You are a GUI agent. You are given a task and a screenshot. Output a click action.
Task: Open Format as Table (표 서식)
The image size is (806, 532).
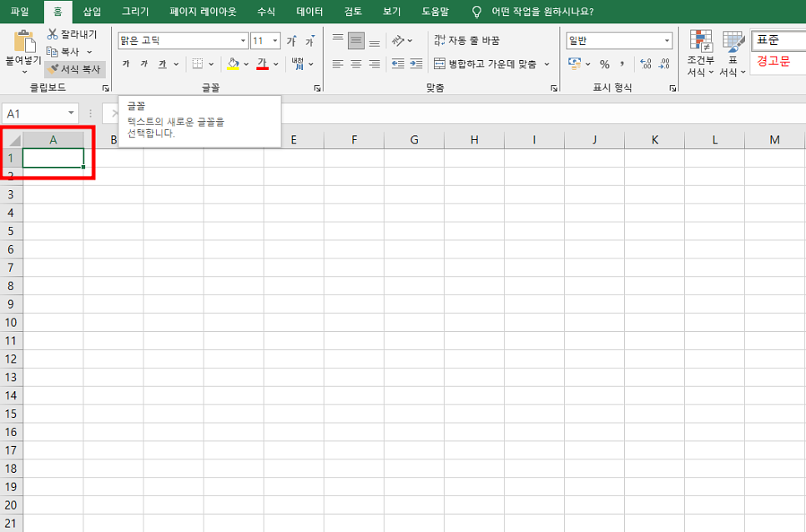(733, 53)
